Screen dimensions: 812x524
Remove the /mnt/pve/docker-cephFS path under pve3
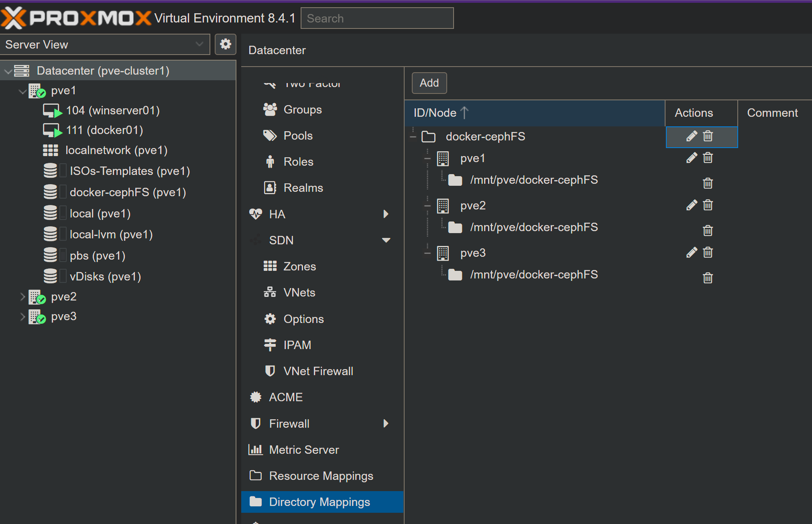click(x=708, y=278)
